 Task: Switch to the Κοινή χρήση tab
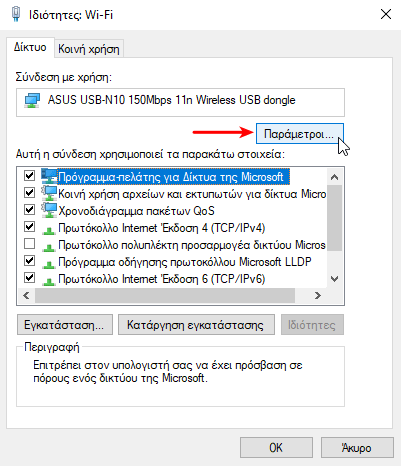89,49
